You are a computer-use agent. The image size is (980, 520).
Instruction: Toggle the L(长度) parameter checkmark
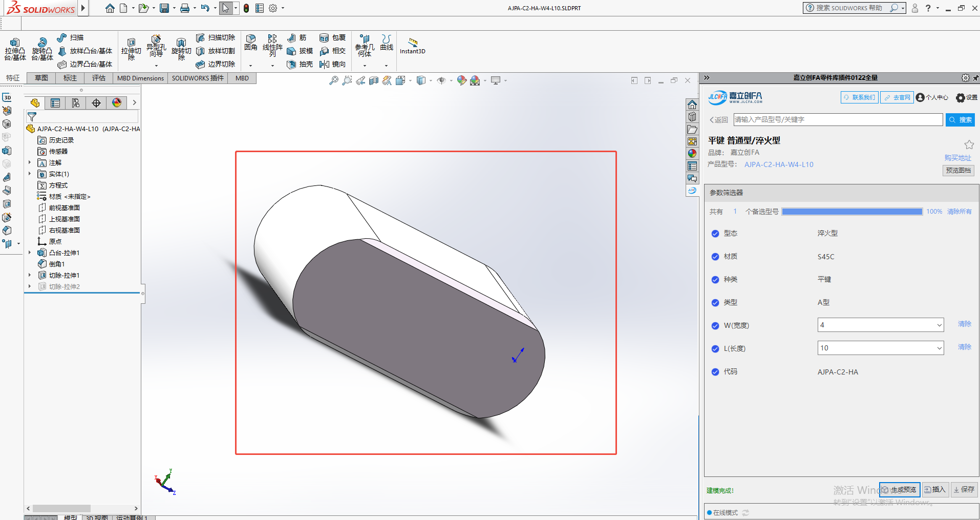(715, 349)
